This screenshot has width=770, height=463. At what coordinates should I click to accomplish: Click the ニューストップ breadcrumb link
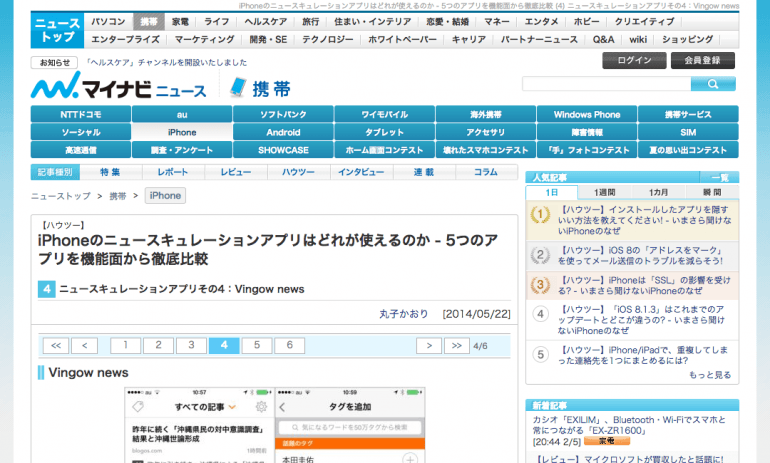coord(61,196)
